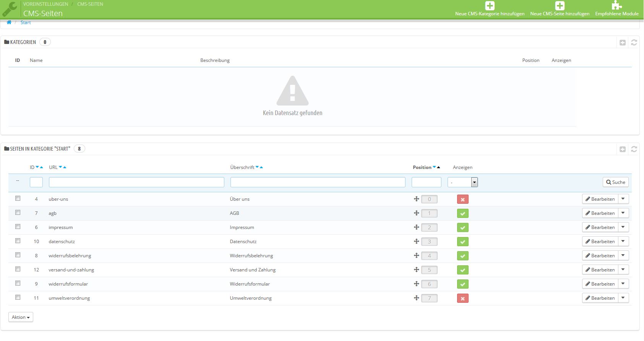Focus the Überschrift filter field
The image size is (644, 341).
(318, 182)
